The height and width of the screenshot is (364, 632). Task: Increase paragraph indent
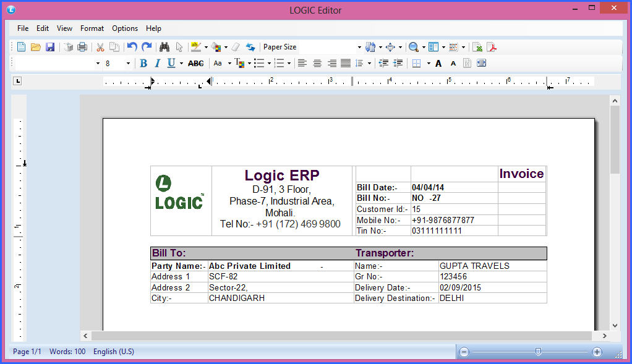click(398, 63)
